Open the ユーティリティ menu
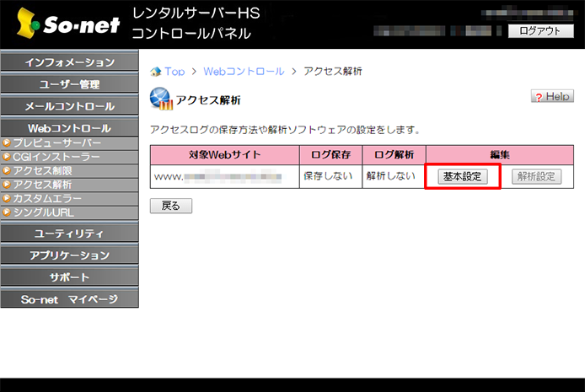The image size is (585, 392). tap(69, 234)
